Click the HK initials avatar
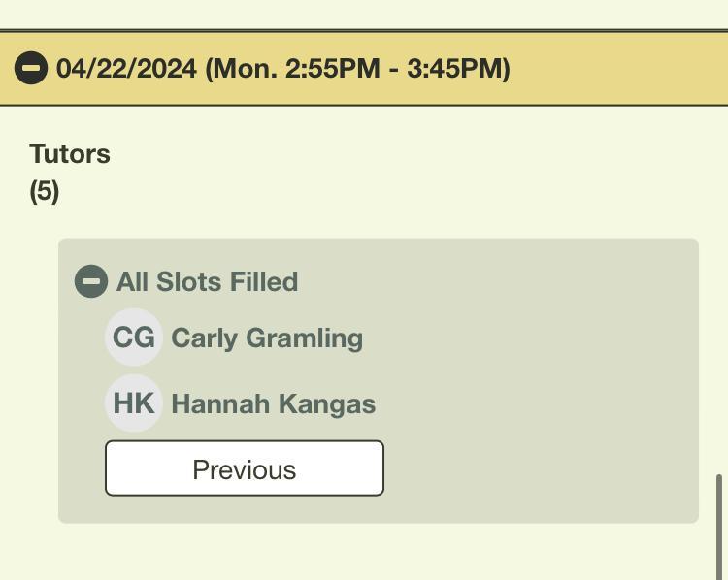728x580 pixels. (133, 403)
